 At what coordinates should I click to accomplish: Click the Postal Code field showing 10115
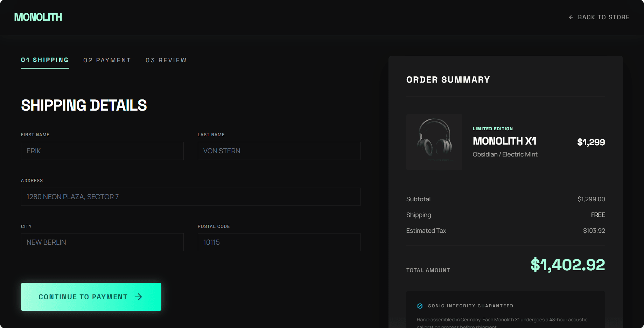click(279, 242)
